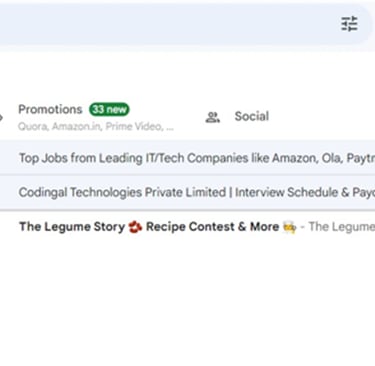Click the 'Quora, Amazon.in, Prime Video' senders preview
The width and height of the screenshot is (375, 366).
96,127
